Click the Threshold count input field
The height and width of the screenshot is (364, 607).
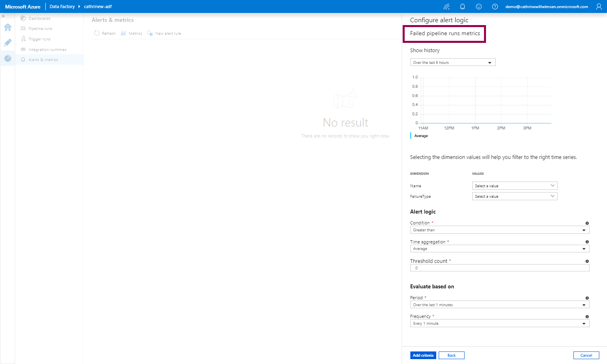pos(499,268)
